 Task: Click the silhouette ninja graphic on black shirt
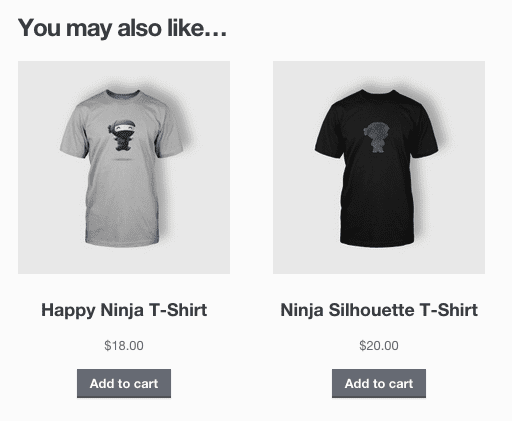(377, 137)
